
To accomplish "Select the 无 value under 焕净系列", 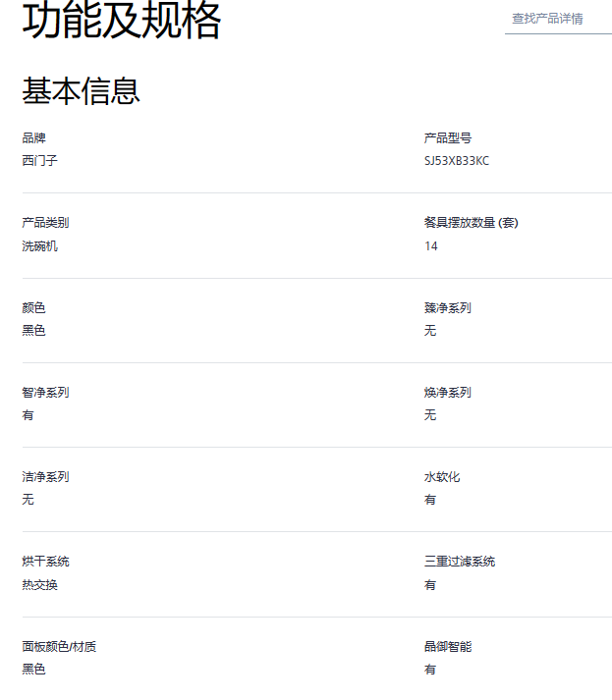I will [x=430, y=414].
